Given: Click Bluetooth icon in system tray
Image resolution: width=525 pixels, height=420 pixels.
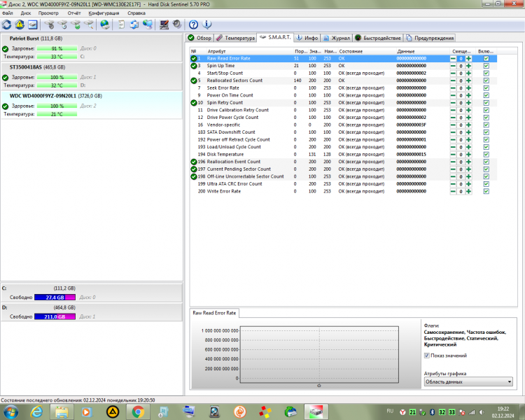Looking at the screenshot, I should (433, 412).
